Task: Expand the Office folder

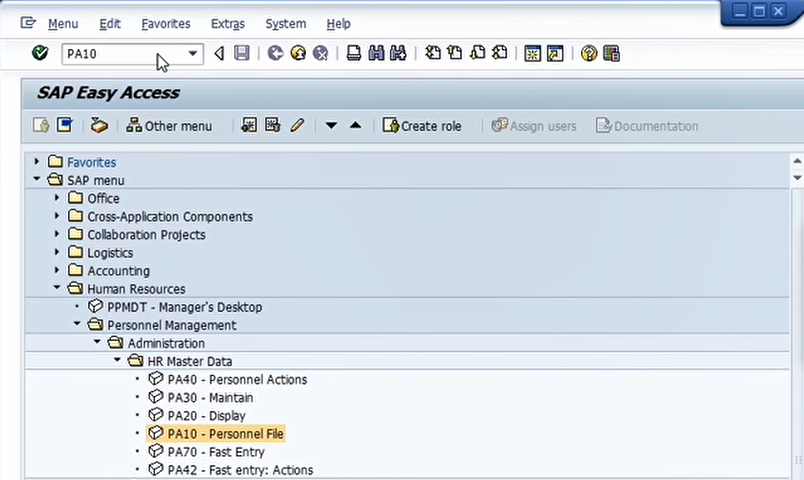Action: click(x=56, y=197)
